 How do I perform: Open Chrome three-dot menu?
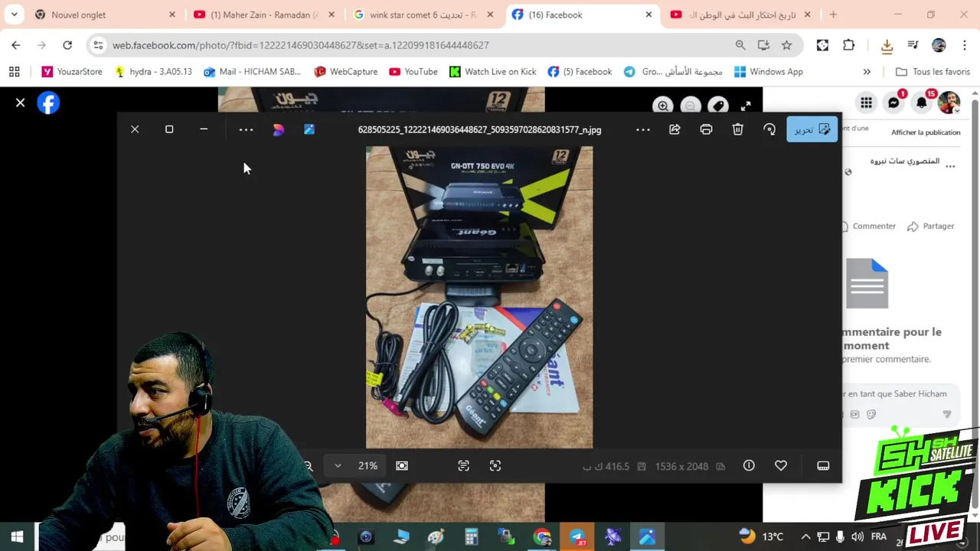click(x=965, y=45)
